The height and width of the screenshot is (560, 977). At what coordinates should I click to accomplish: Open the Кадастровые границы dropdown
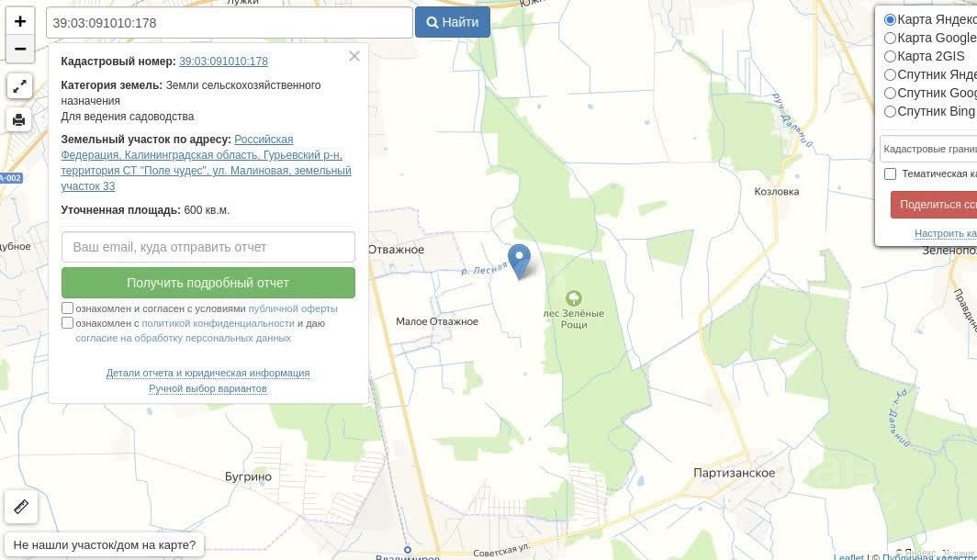pyautogui.click(x=928, y=149)
